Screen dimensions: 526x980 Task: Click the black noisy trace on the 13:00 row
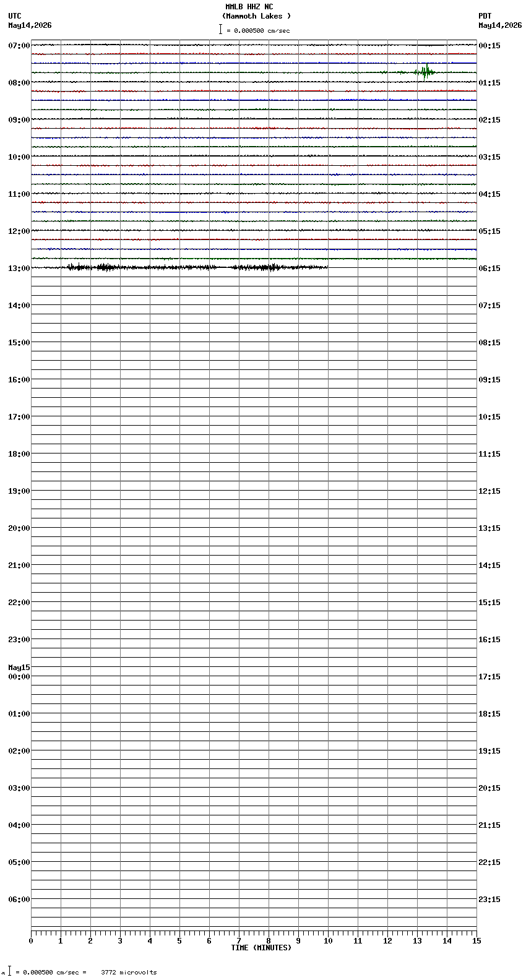(179, 267)
